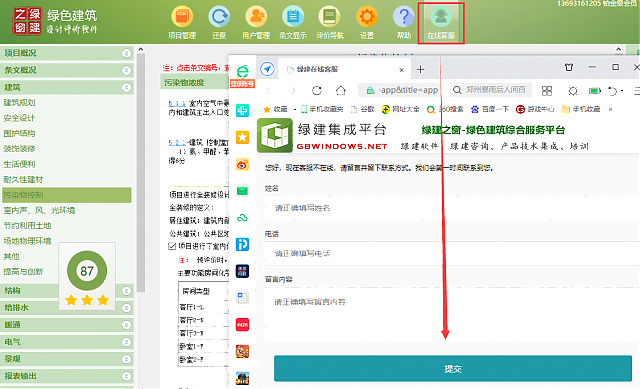Click the 帮助 question mark icon
Viewport: 640px width, 389px height.
pyautogui.click(x=404, y=17)
